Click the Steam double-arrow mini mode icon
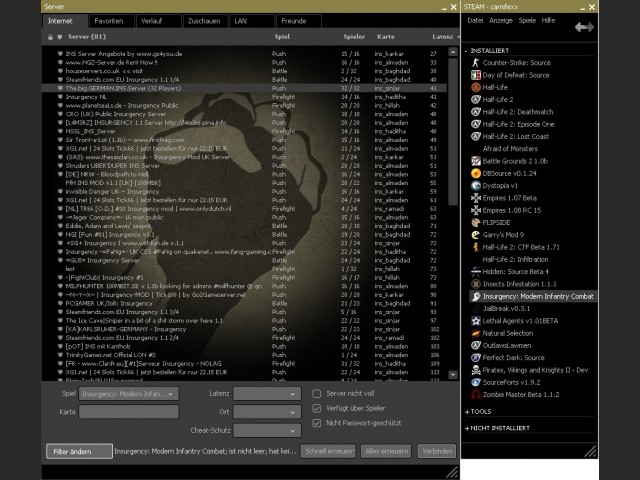 (x=584, y=27)
